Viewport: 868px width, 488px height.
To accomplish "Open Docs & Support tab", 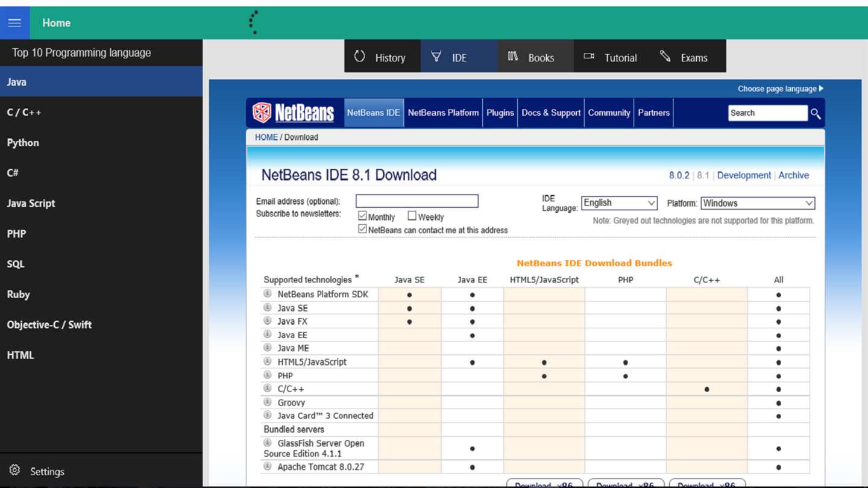I will click(551, 113).
